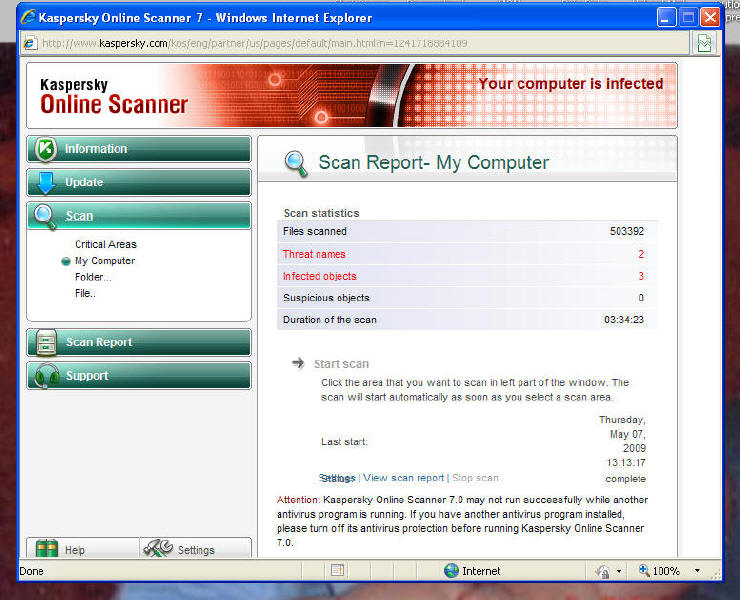This screenshot has width=740, height=600.
Task: Choose Folder... scan option
Action: (x=93, y=277)
